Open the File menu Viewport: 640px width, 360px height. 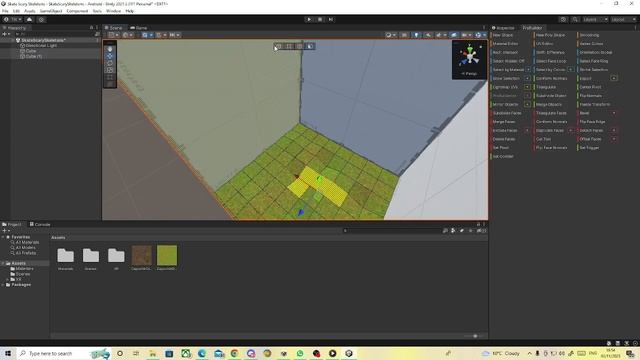tap(5, 11)
